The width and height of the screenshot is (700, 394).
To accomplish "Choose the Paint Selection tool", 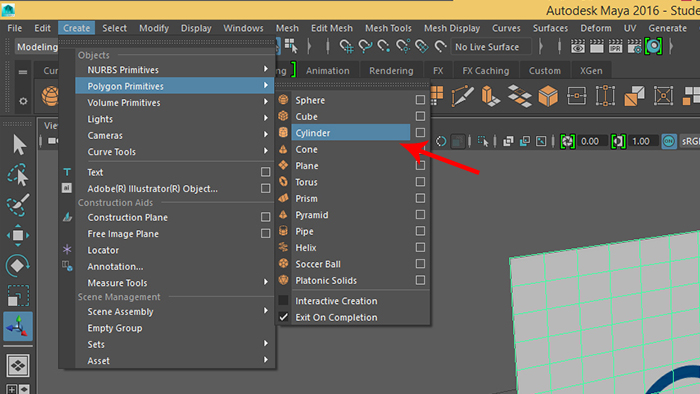I will (18, 204).
